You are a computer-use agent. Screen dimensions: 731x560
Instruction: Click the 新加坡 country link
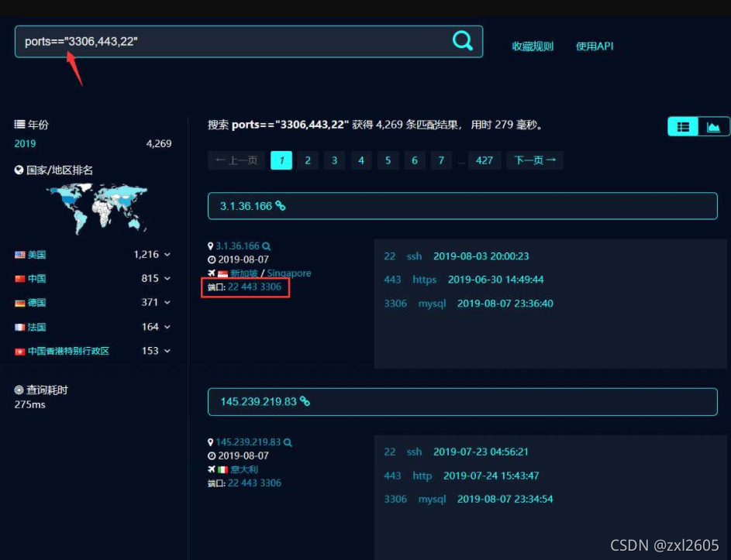tap(244, 273)
